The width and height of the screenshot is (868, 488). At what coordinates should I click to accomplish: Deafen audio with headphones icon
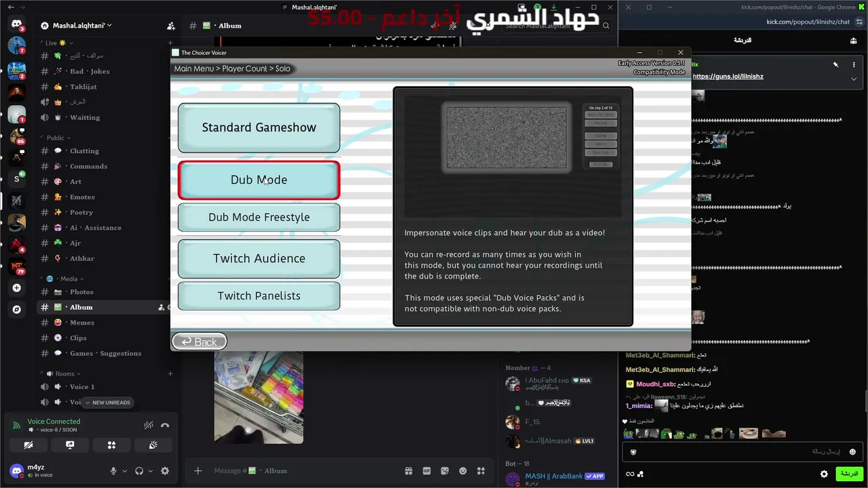139,471
